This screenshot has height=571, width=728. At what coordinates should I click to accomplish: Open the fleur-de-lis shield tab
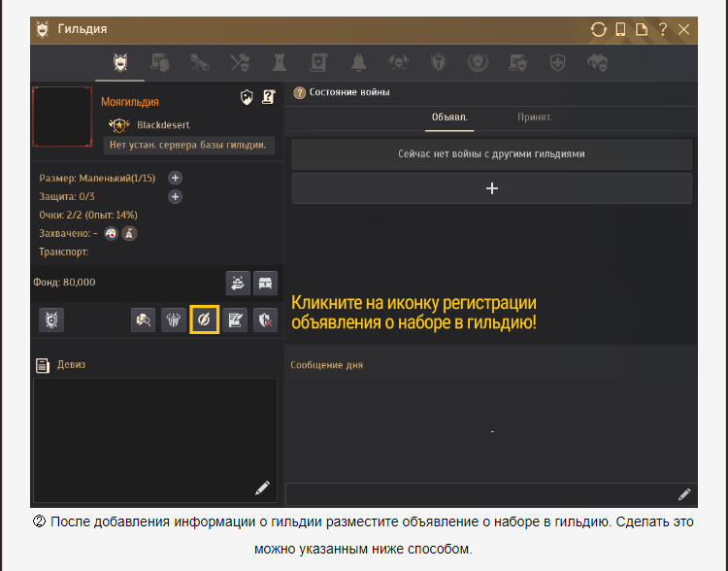tap(557, 63)
